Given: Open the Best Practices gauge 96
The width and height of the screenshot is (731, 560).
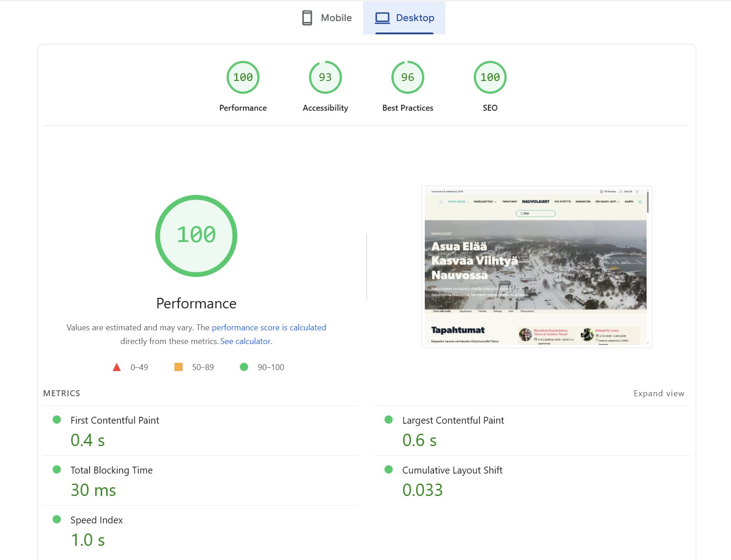Looking at the screenshot, I should [407, 77].
